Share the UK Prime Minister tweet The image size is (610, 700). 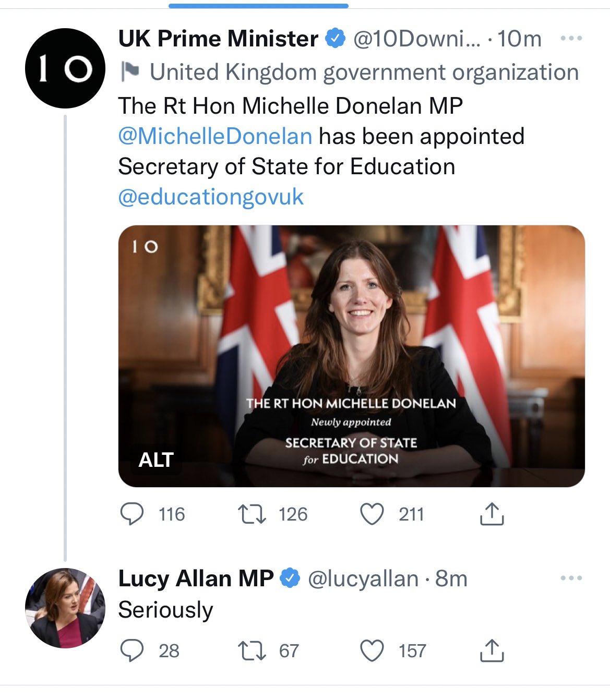click(x=491, y=514)
